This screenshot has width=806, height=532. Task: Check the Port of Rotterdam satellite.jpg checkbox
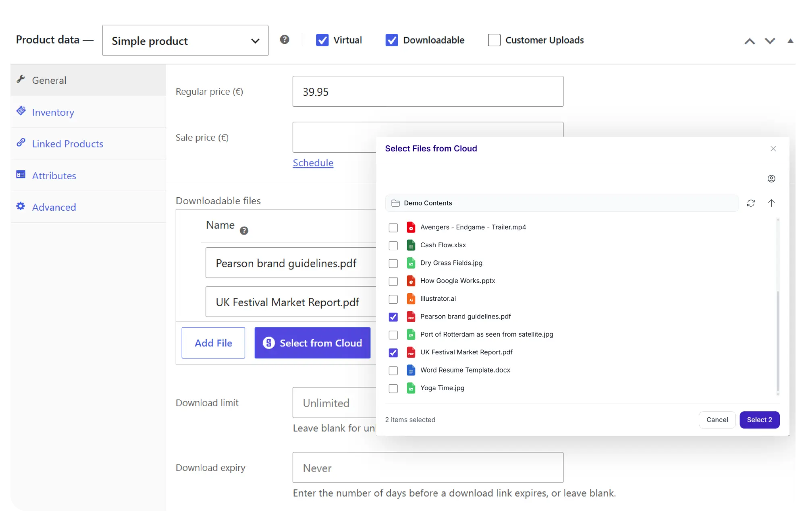pyautogui.click(x=393, y=335)
